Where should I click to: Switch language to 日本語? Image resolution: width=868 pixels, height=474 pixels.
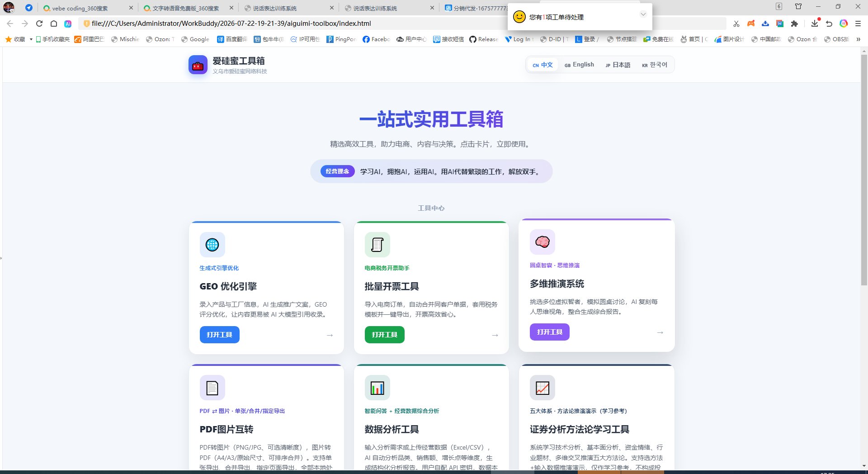[618, 65]
